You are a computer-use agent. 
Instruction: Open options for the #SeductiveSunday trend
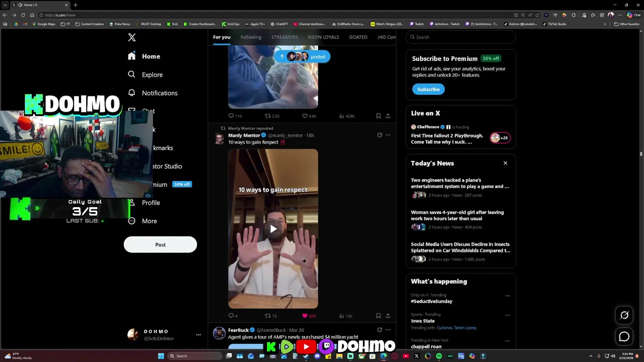[x=507, y=296]
